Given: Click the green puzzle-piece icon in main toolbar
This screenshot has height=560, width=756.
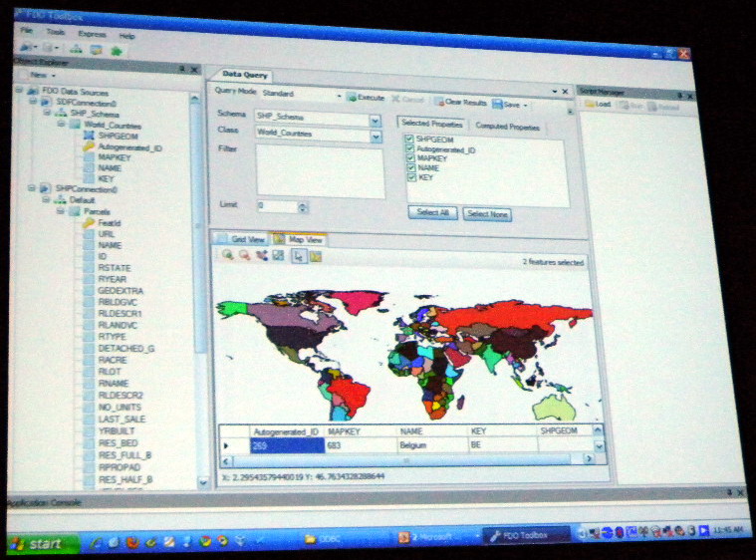Looking at the screenshot, I should 118,47.
